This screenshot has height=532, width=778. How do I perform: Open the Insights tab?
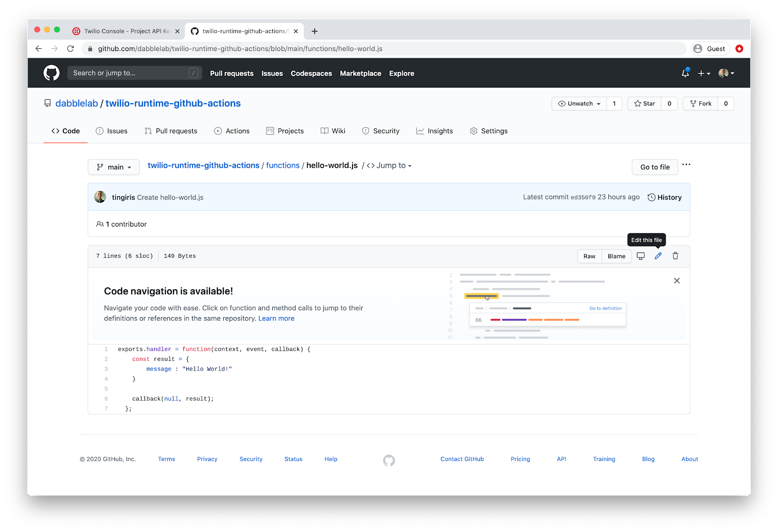click(435, 131)
